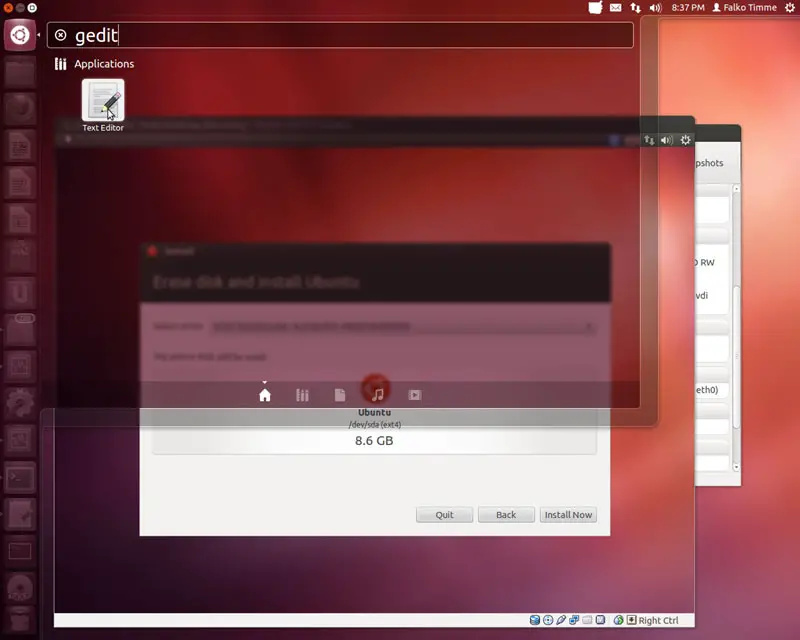Screen dimensions: 800x640
Task: Click the eth0) text in VirtualBox Manager
Action: [707, 390]
